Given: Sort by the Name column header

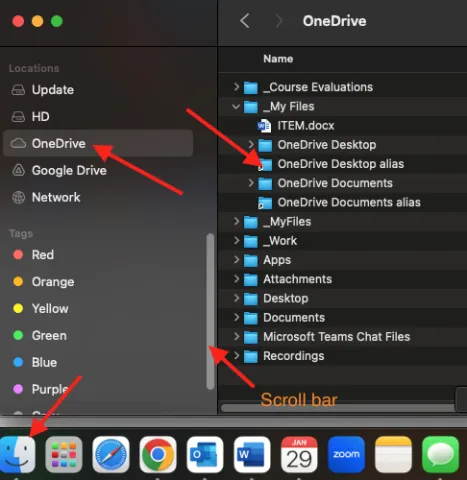Looking at the screenshot, I should coord(278,59).
